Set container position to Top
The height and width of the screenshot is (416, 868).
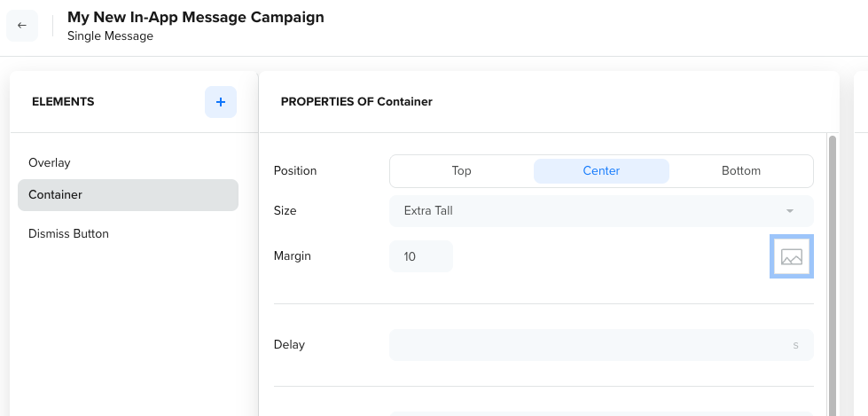(x=461, y=171)
